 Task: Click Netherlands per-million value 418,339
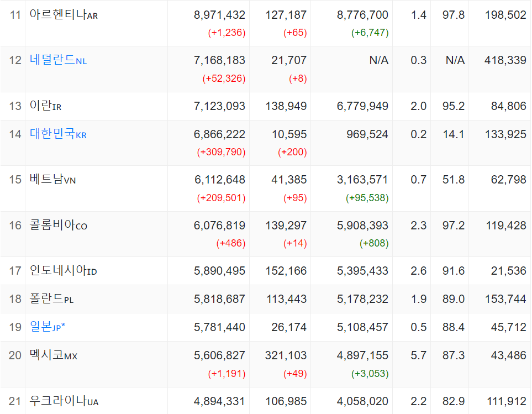[x=505, y=60]
